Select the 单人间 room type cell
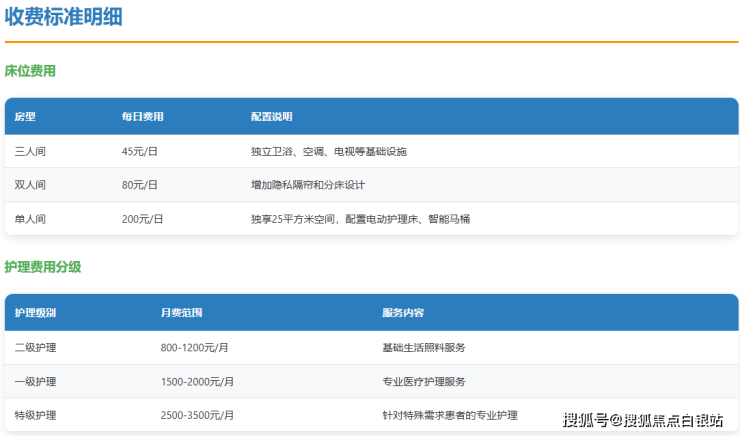 tap(30, 218)
